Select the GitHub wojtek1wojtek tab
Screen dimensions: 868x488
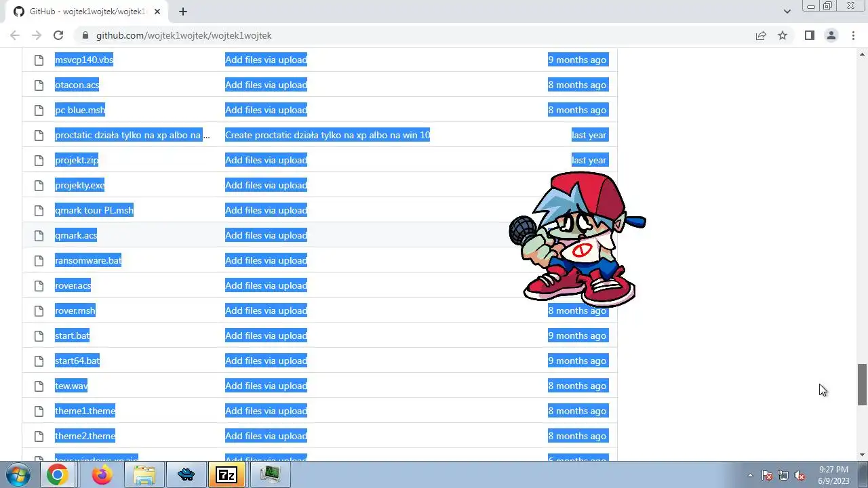click(87, 12)
